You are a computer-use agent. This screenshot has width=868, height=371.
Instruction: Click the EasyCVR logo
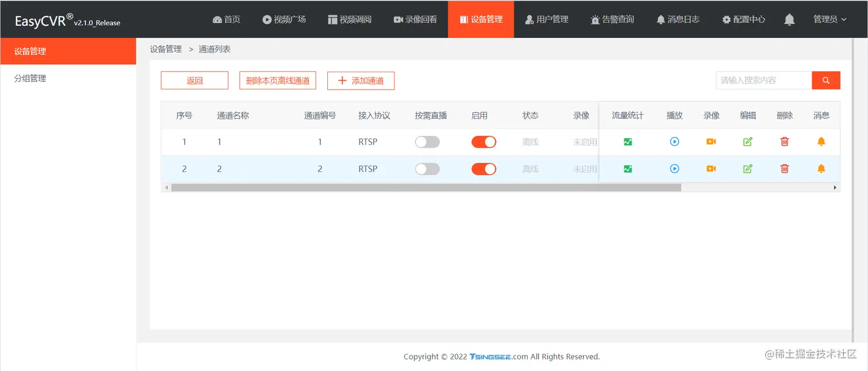tap(68, 21)
